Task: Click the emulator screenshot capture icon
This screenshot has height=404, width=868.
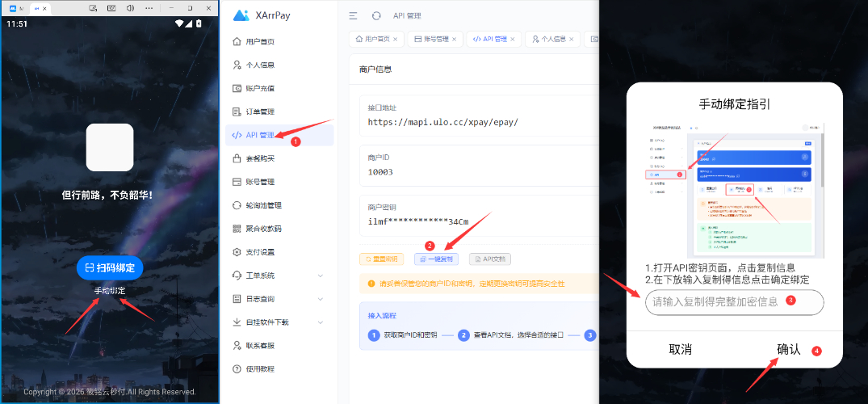Action: pyautogui.click(x=111, y=8)
